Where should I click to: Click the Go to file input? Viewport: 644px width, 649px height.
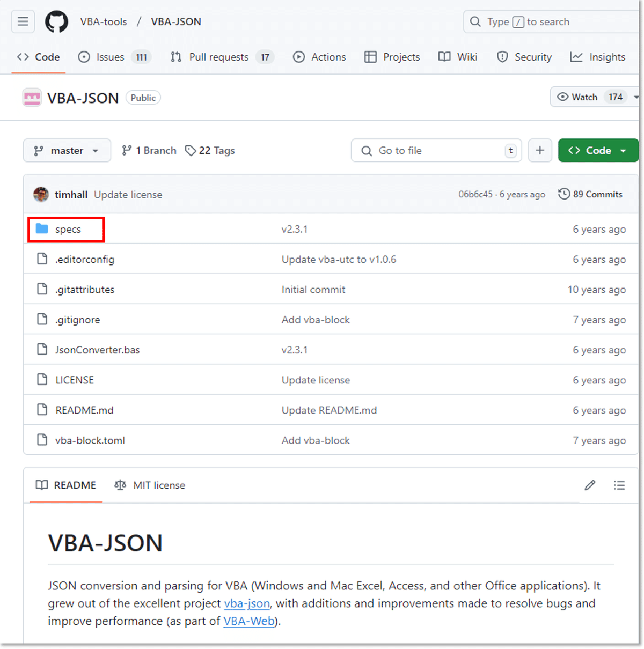[436, 151]
